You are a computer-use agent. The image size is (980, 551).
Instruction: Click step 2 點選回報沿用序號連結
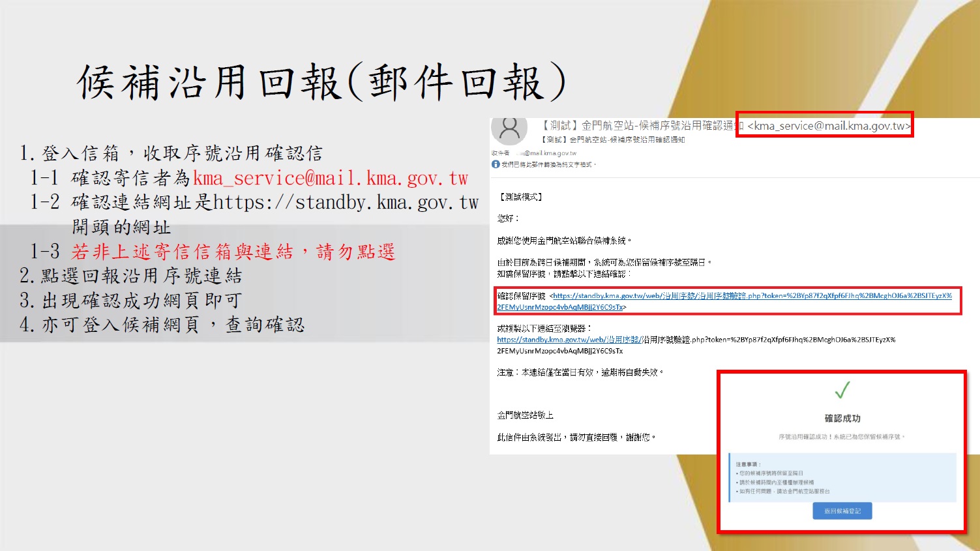pos(130,276)
